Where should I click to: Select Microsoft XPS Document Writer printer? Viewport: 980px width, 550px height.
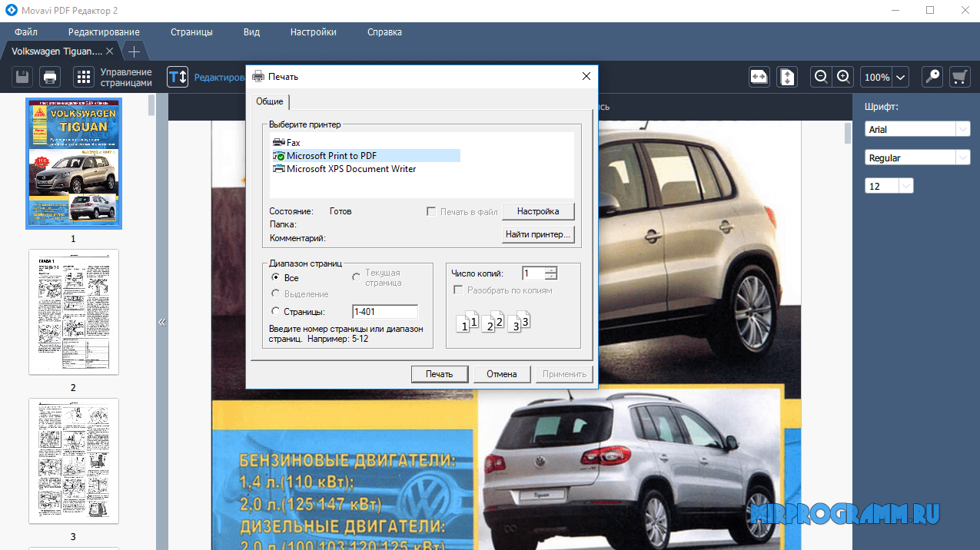click(x=344, y=169)
